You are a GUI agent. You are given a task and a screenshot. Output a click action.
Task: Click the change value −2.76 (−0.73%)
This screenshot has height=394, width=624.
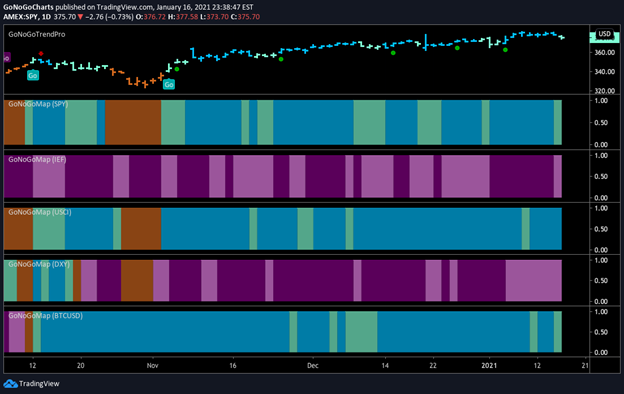coord(109,17)
